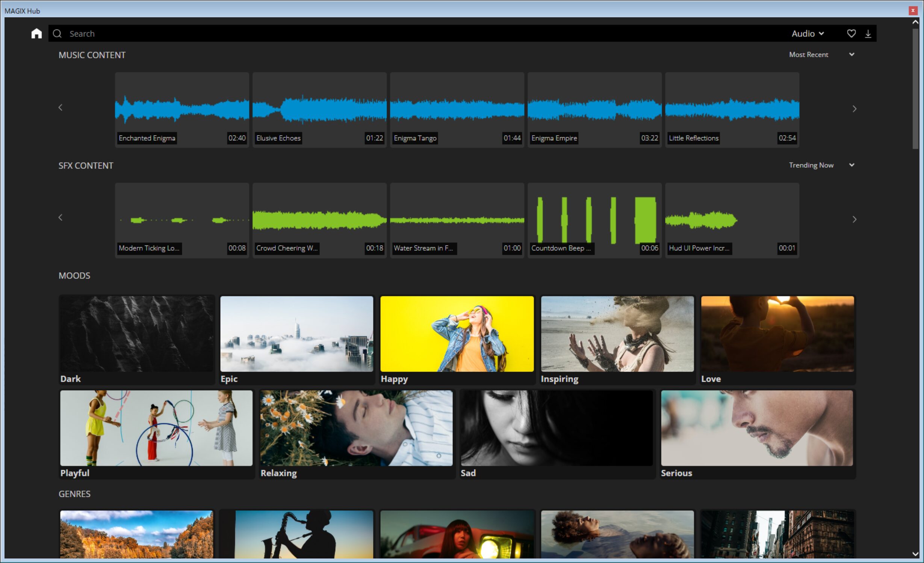Show next music content tracks
The width and height of the screenshot is (924, 563).
coord(854,109)
